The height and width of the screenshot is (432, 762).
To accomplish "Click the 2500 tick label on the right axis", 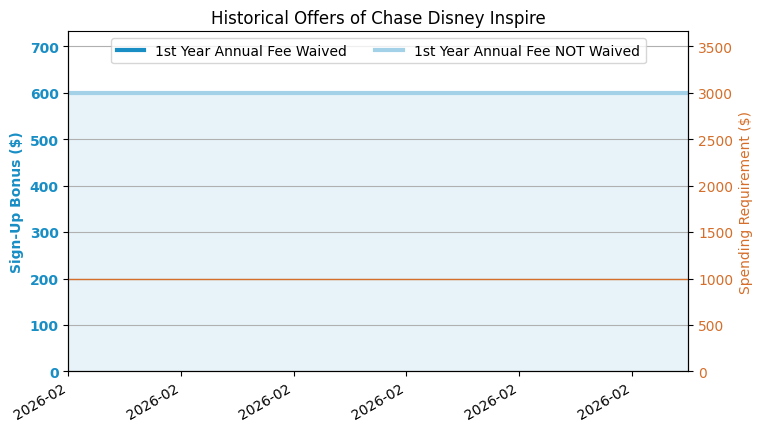I will click(x=714, y=140).
